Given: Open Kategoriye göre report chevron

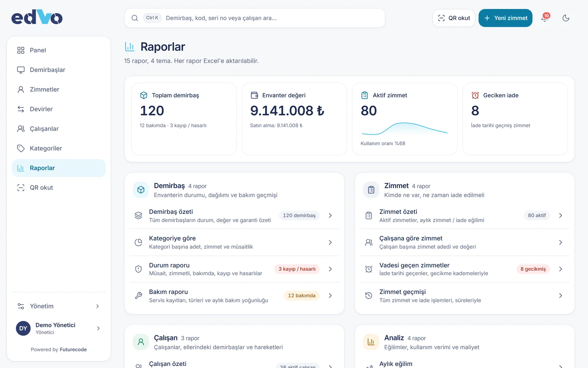Looking at the screenshot, I should pyautogui.click(x=330, y=242).
